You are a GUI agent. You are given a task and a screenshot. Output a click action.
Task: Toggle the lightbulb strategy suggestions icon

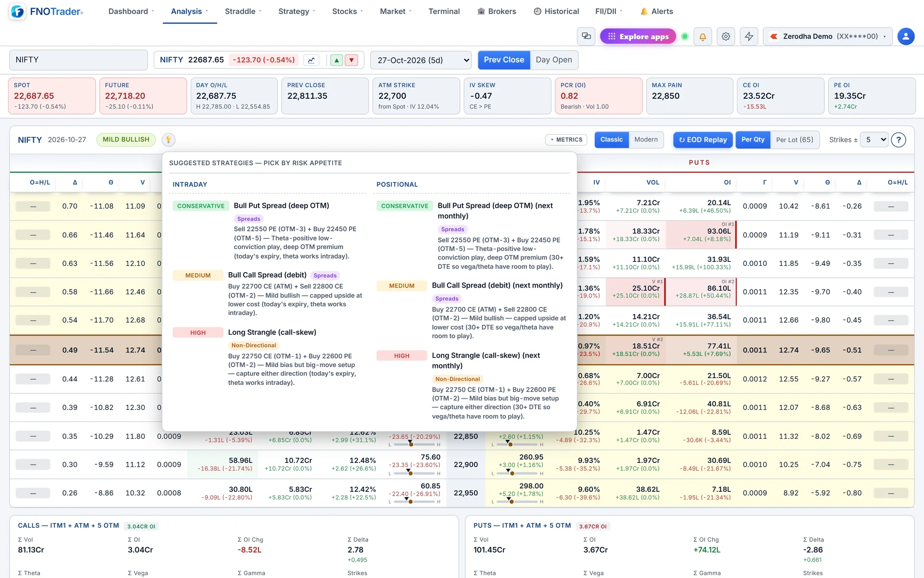pyautogui.click(x=168, y=140)
